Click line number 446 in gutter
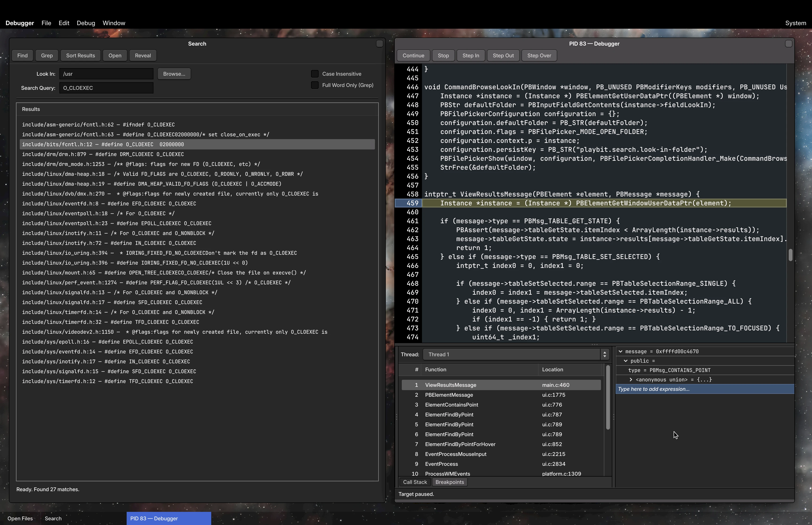This screenshot has width=812, height=525. tap(412, 87)
